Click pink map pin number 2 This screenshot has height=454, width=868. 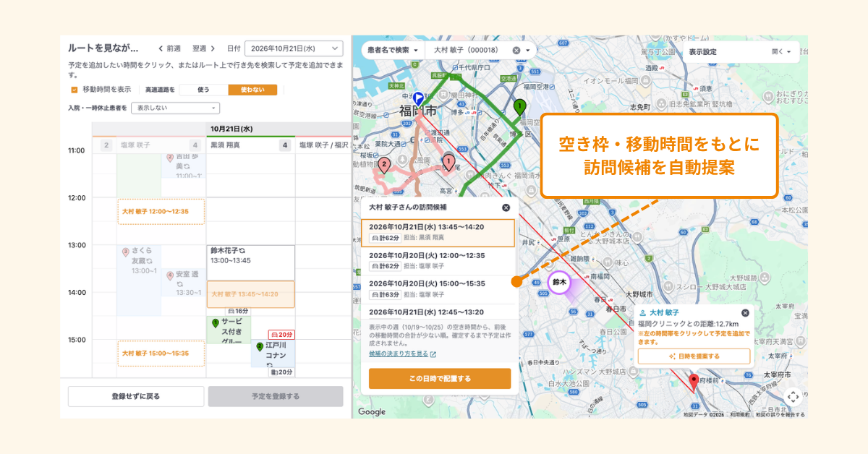385,166
